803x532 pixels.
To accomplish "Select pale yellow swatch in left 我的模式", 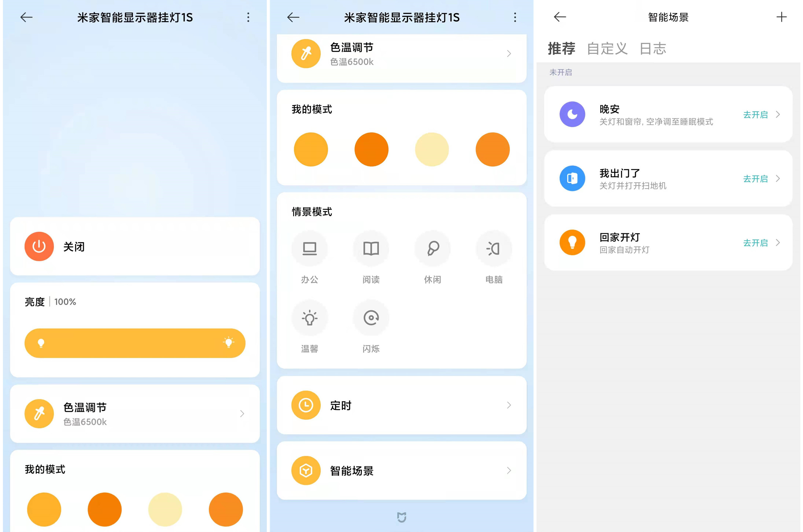I will 165,509.
